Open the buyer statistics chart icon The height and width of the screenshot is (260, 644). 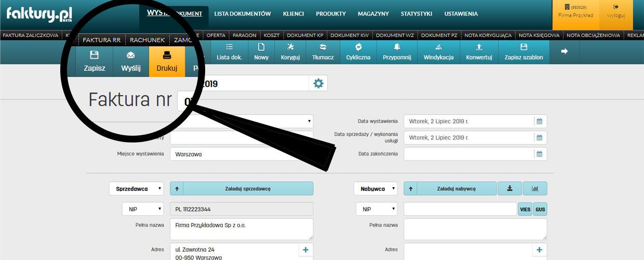(535, 189)
